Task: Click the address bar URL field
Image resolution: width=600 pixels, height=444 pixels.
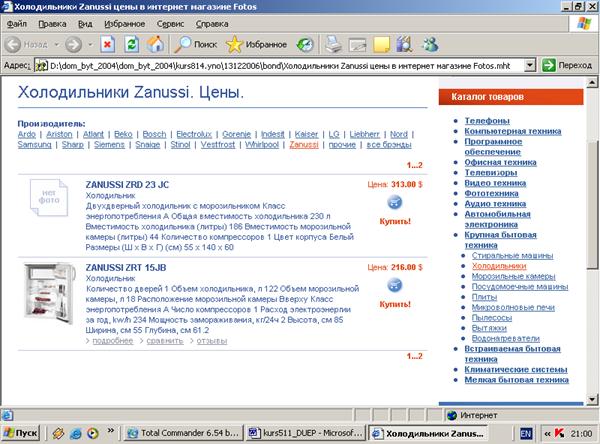Action: [x=280, y=65]
